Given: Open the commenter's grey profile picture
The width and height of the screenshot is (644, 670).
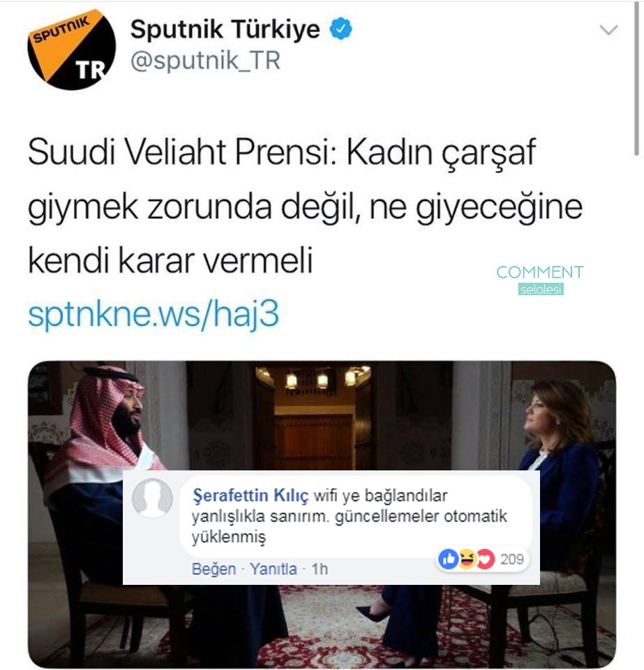Looking at the screenshot, I should [153, 498].
